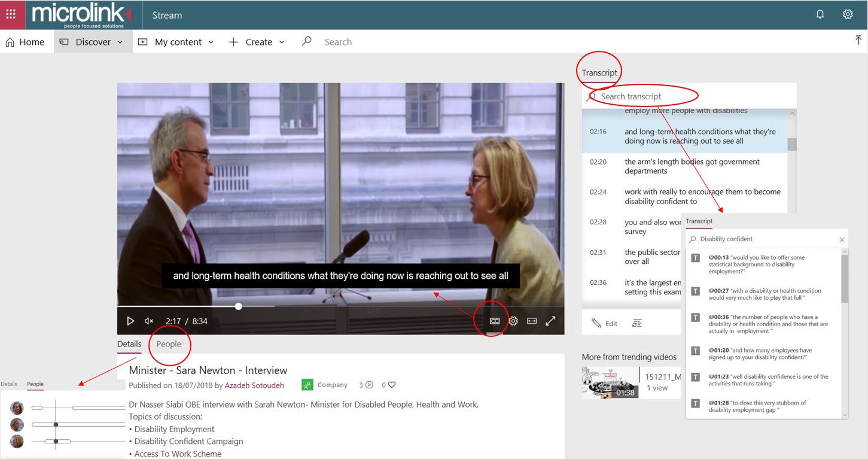868x459 pixels.
Task: Open Azadeh Sotoudeh publisher link
Action: pos(254,385)
